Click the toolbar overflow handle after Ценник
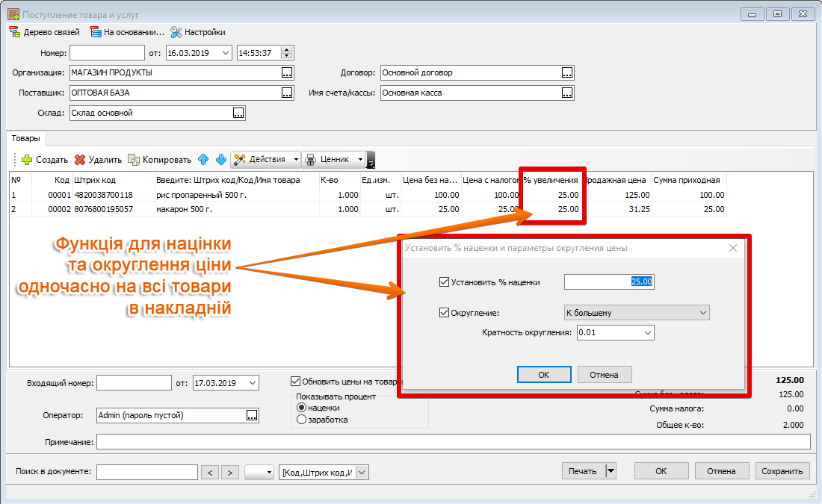Viewport: 822px width, 504px height. coord(371,160)
